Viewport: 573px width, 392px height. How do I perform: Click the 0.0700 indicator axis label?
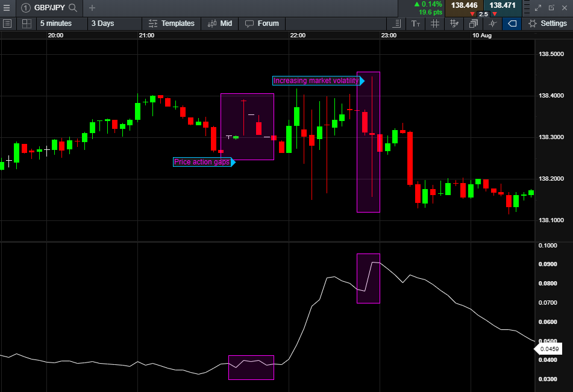[x=548, y=303]
